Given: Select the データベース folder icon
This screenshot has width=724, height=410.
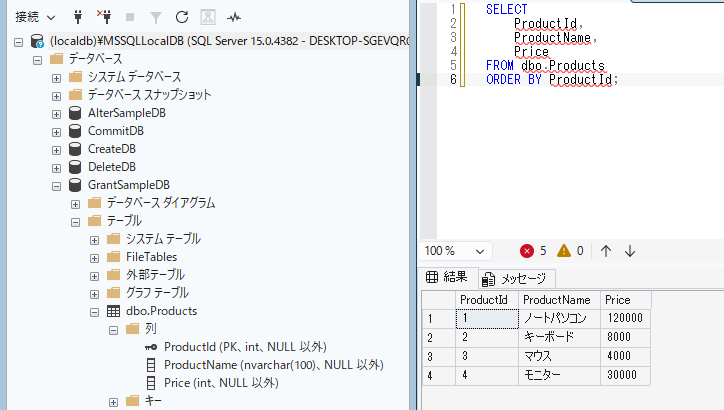Looking at the screenshot, I should [x=56, y=59].
